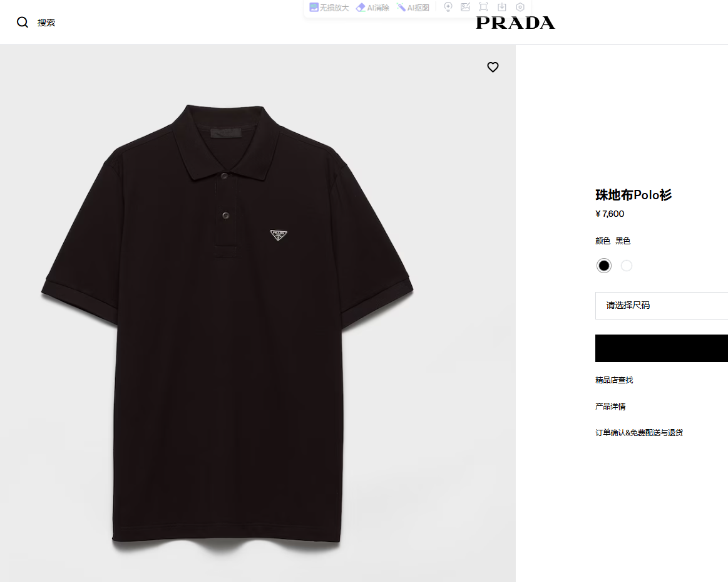The height and width of the screenshot is (582, 728).
Task: Click the lightbulb icon in floating toolbar
Action: [x=448, y=7]
